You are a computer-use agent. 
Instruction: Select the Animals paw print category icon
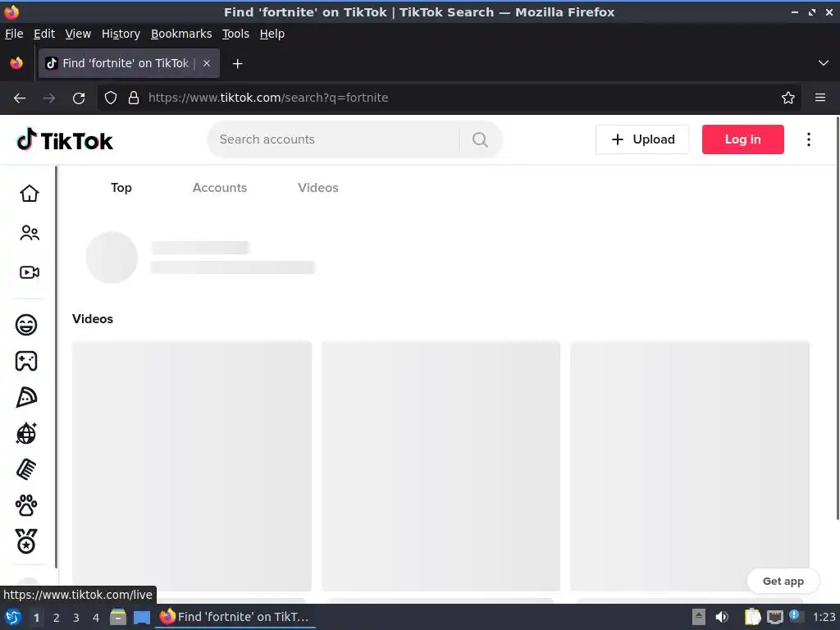26,505
